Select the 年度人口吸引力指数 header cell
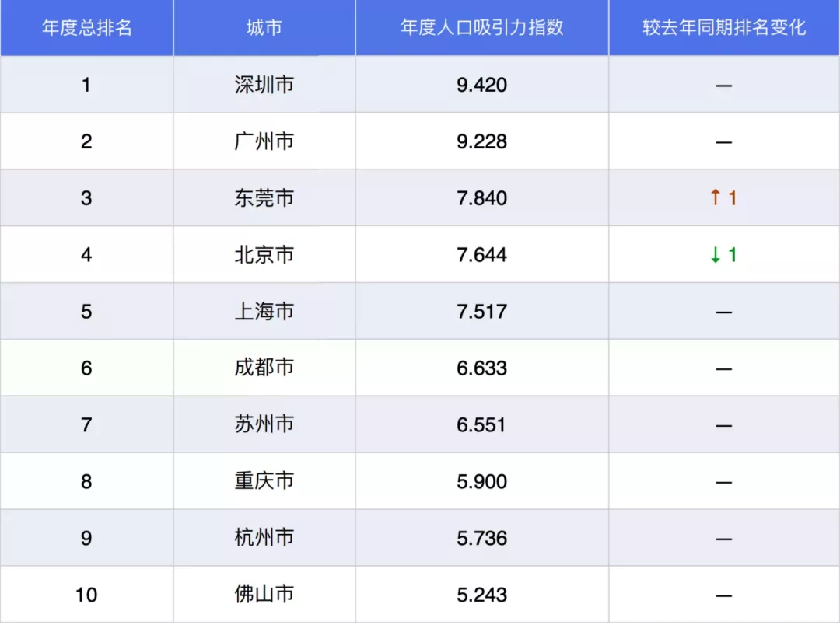 [x=482, y=28]
